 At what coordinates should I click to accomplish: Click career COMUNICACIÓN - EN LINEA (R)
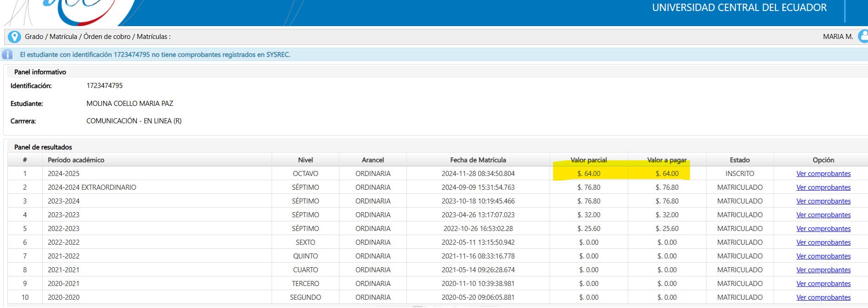[x=134, y=121]
